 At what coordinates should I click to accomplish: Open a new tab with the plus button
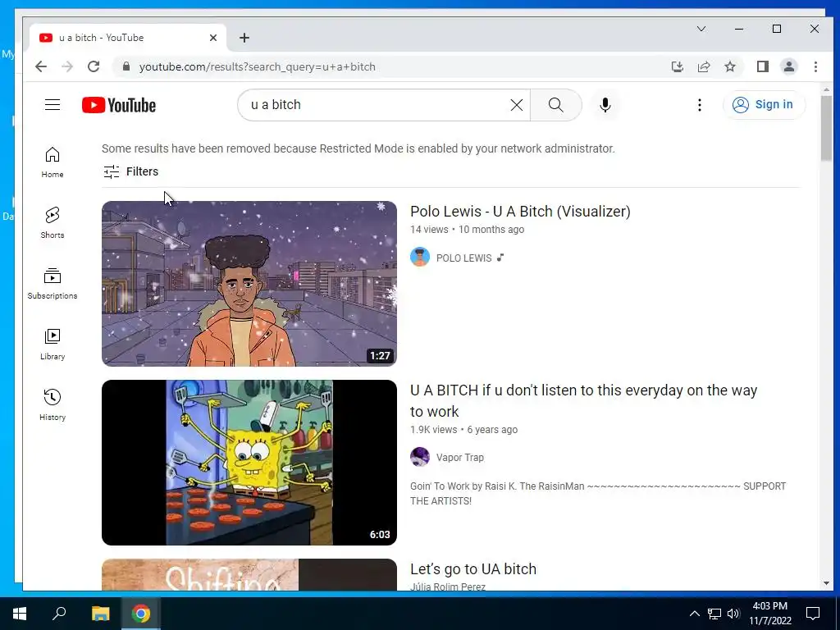coord(244,38)
